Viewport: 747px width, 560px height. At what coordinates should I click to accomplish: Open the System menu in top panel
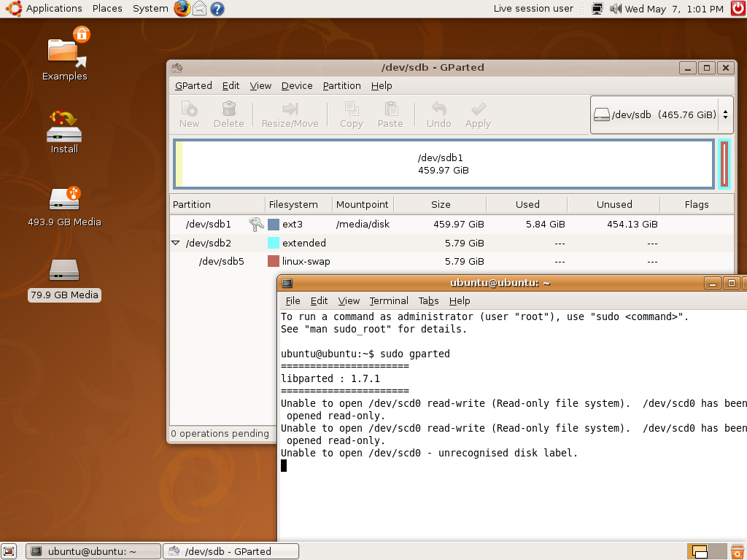[150, 9]
